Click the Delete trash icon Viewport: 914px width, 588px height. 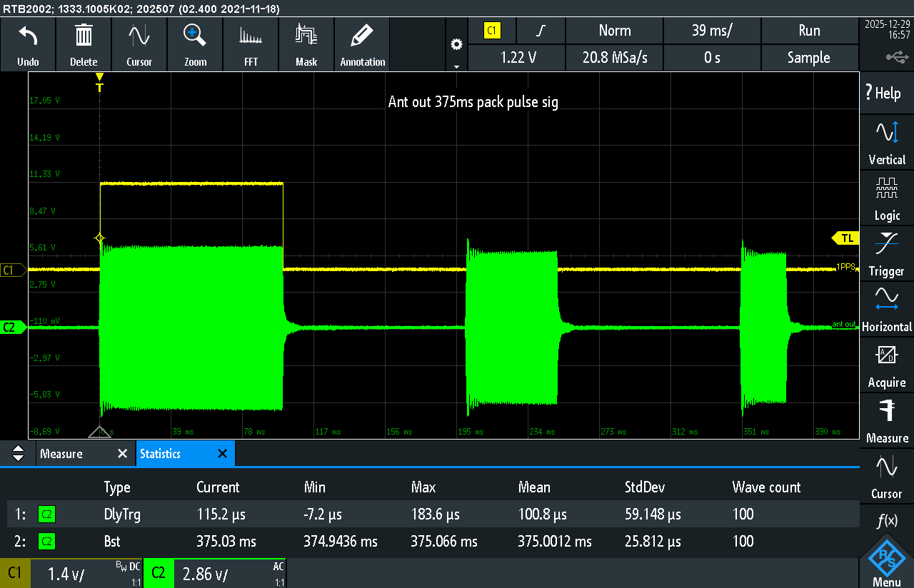point(84,36)
